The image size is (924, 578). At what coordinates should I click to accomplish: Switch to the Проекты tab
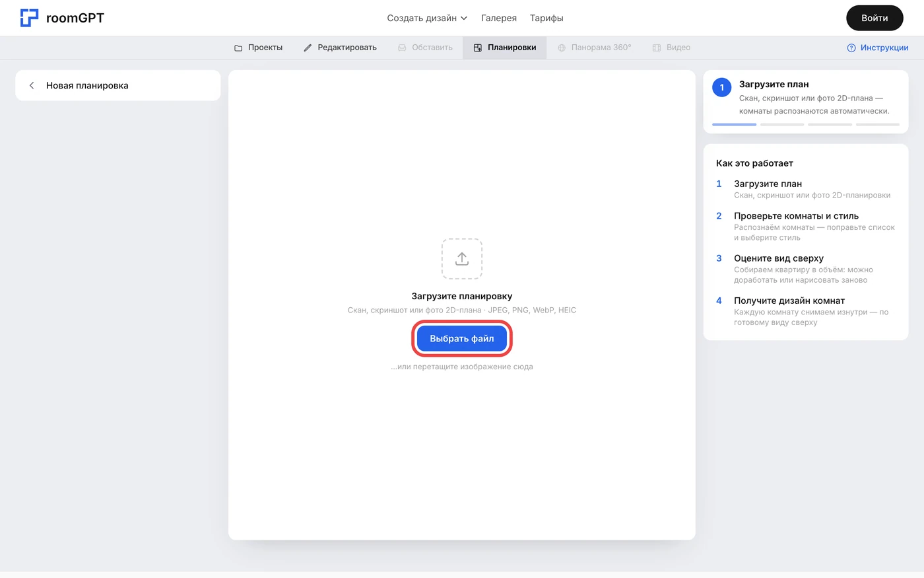[258, 48]
